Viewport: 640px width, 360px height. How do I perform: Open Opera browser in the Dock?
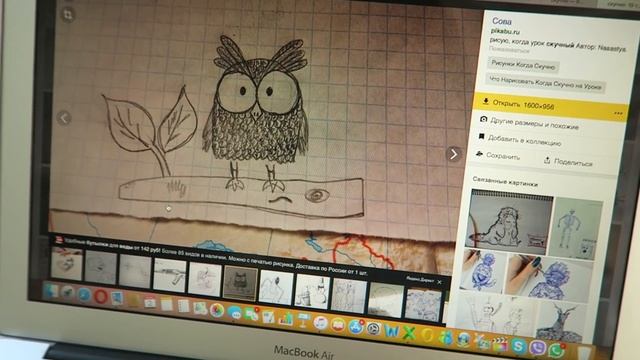101,296
